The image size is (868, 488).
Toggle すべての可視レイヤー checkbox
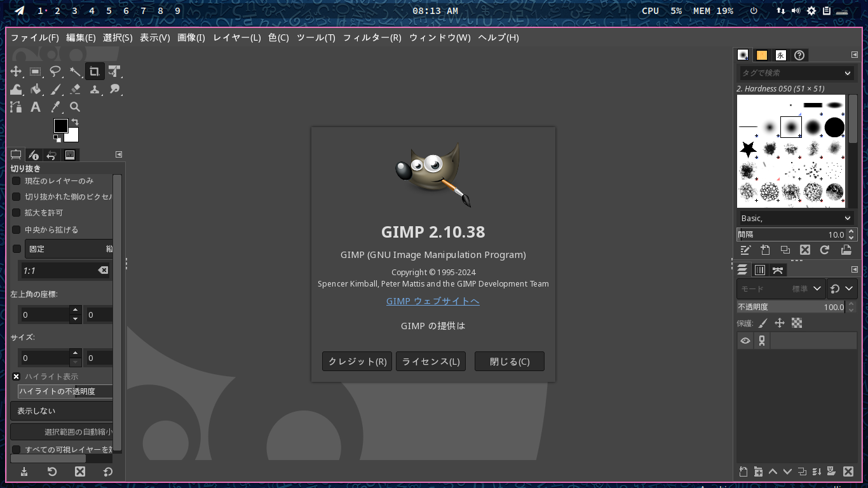[x=17, y=450]
